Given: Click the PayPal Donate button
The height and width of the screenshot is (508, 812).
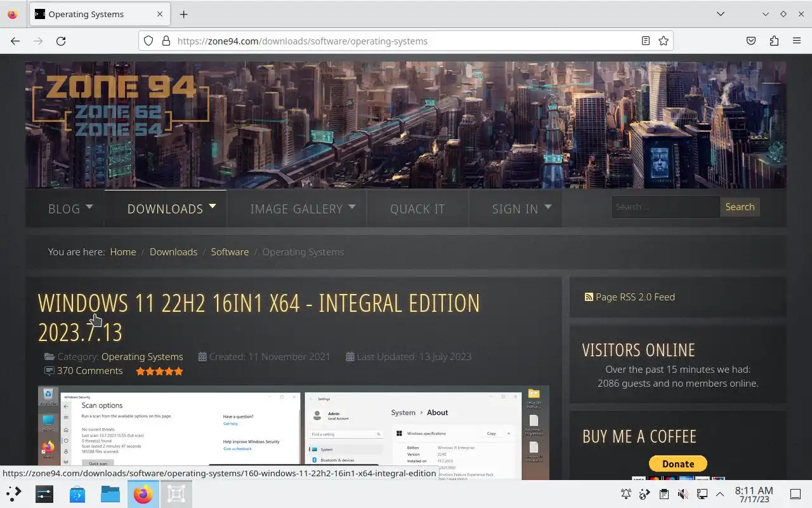Looking at the screenshot, I should click(678, 464).
